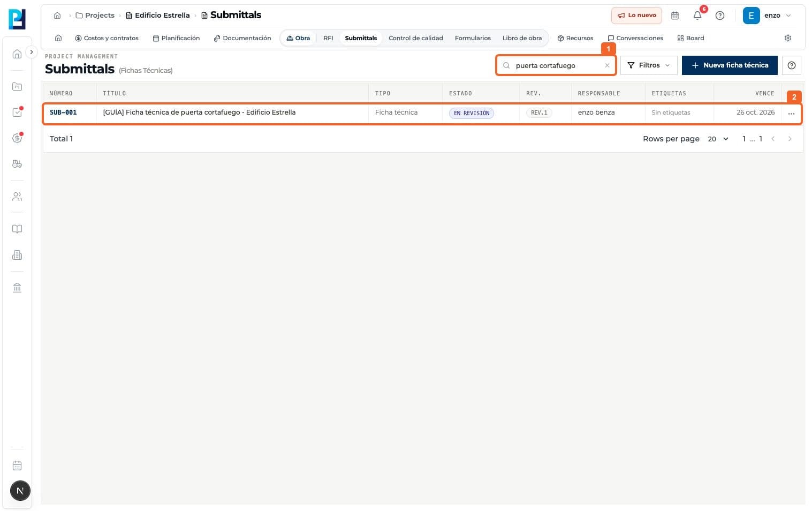Open SUB-001 row actions menu
The image size is (812, 511).
pyautogui.click(x=791, y=113)
